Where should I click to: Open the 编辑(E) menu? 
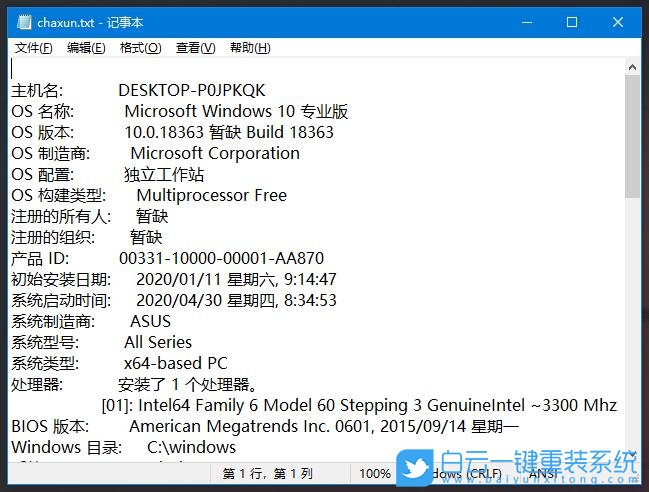pyautogui.click(x=86, y=48)
